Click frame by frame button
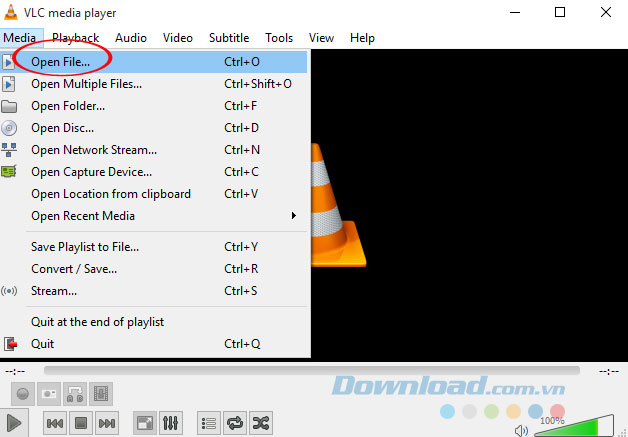This screenshot has height=437, width=628. click(x=101, y=394)
